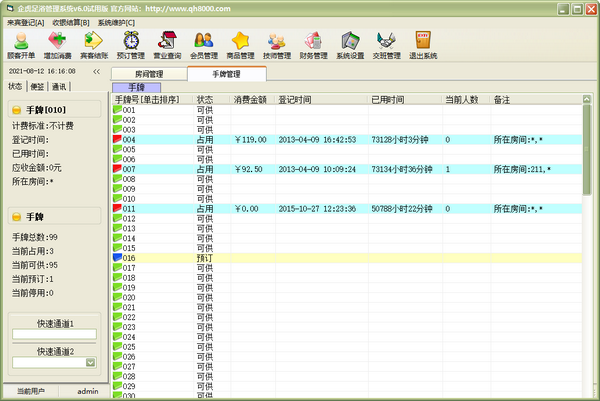Switch to the 房间管理 tab
The width and height of the screenshot is (600, 401).
[148, 74]
